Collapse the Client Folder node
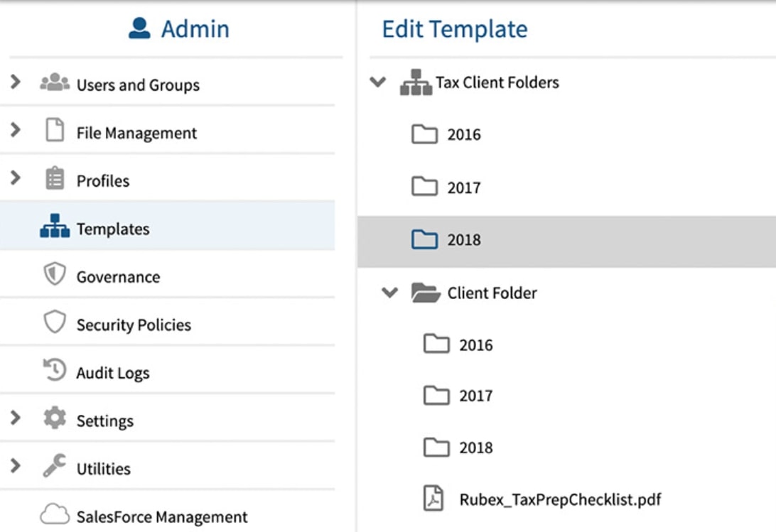 [x=390, y=293]
